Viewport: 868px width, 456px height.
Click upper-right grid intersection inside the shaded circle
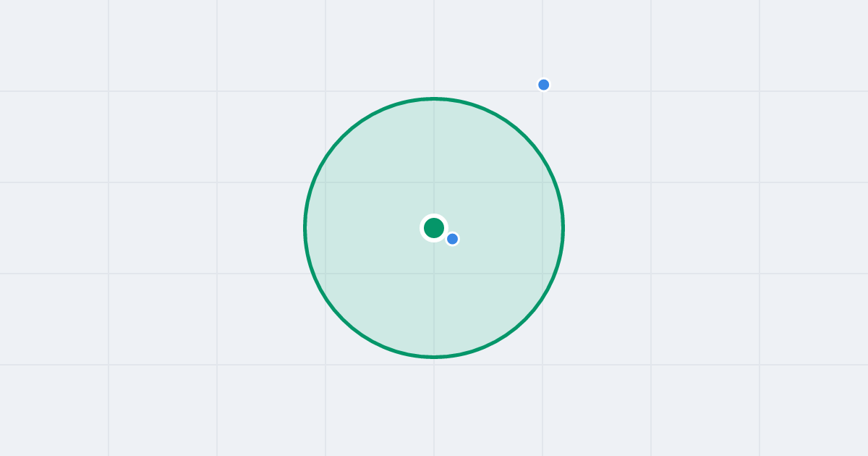pos(542,182)
